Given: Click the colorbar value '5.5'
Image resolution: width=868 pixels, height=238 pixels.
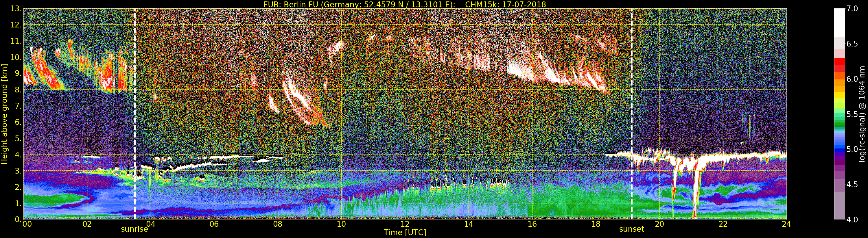Looking at the screenshot, I should pos(852,114).
